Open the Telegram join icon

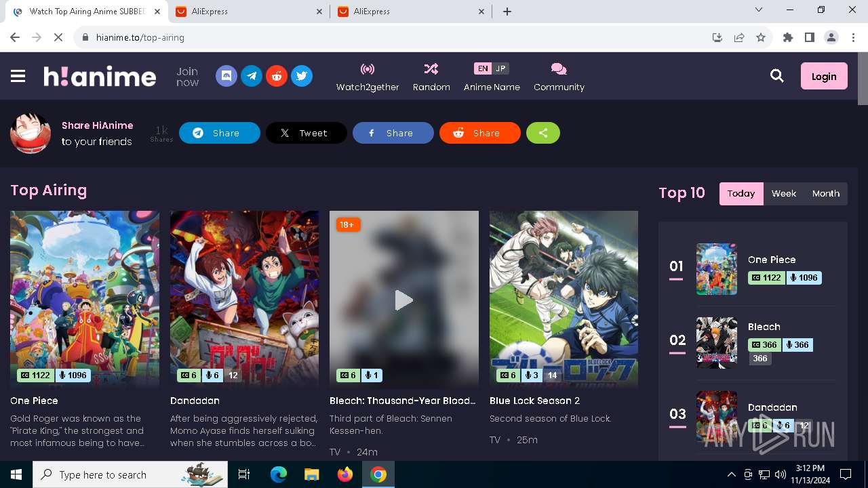click(252, 76)
